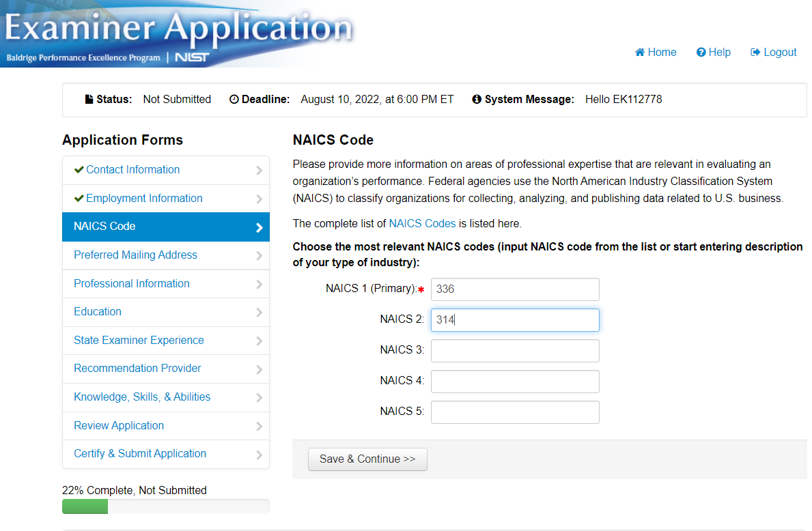Open the Professional Information form
Image resolution: width=812 pixels, height=531 pixels.
(x=166, y=284)
